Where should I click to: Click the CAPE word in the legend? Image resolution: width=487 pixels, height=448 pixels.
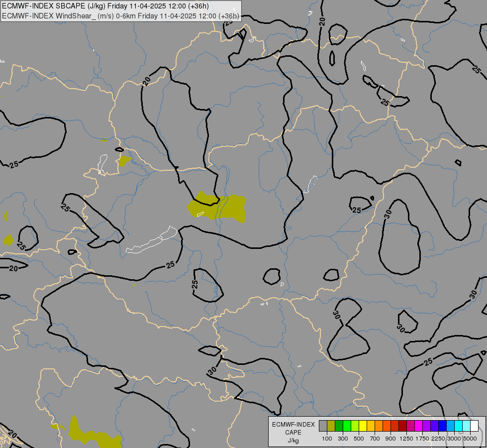pos(293,433)
